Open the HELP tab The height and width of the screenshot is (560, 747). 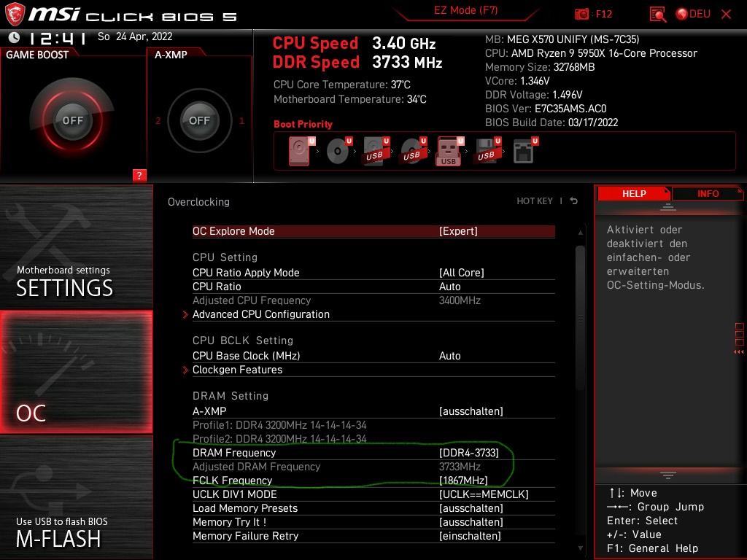point(634,193)
